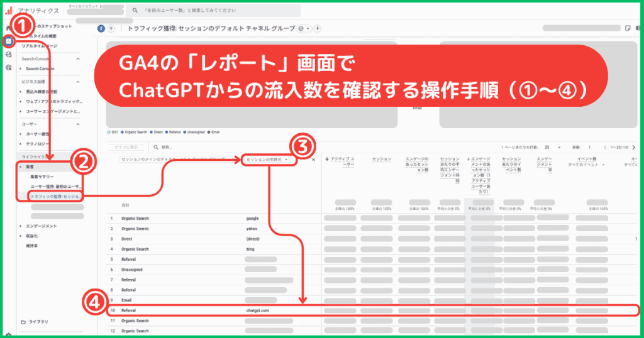This screenshot has height=338, width=644.
Task: Open 集客サマリー report
Action: [42, 177]
